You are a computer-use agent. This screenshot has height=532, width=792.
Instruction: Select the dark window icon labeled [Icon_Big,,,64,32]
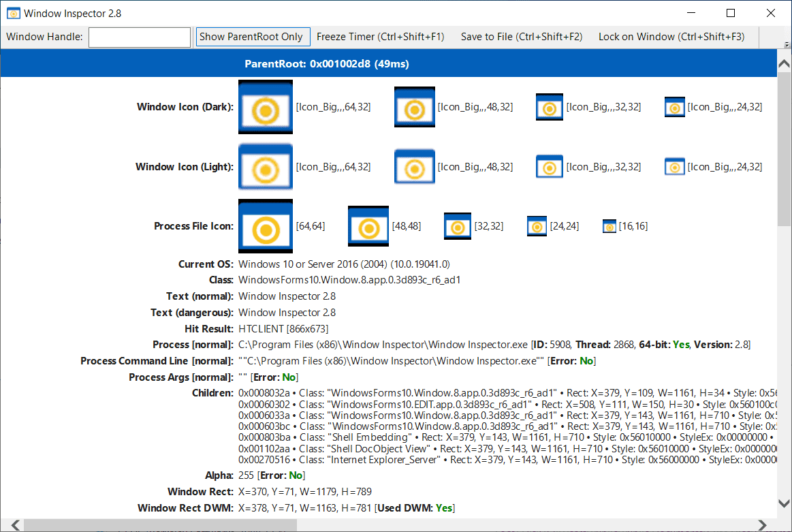[x=266, y=107]
